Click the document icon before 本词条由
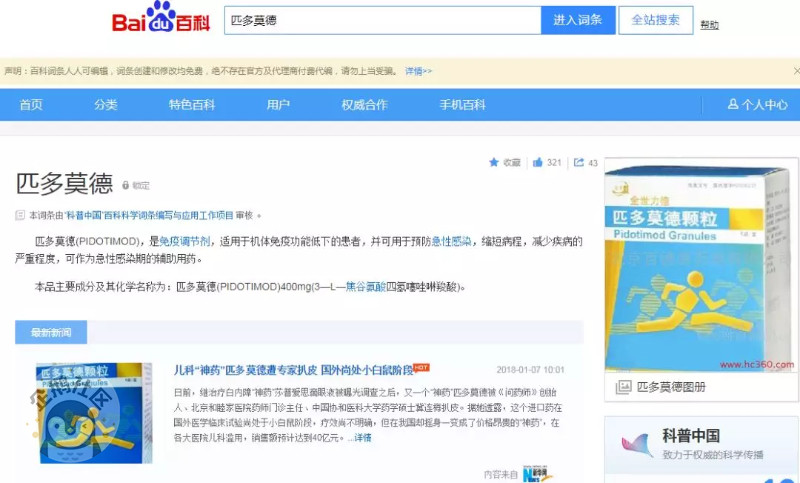This screenshot has width=800, height=483. pos(20,215)
